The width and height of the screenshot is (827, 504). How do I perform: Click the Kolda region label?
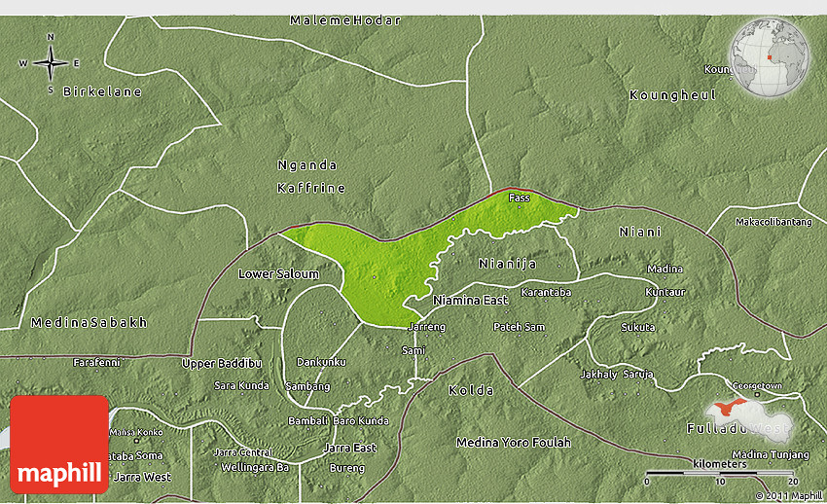coord(472,390)
